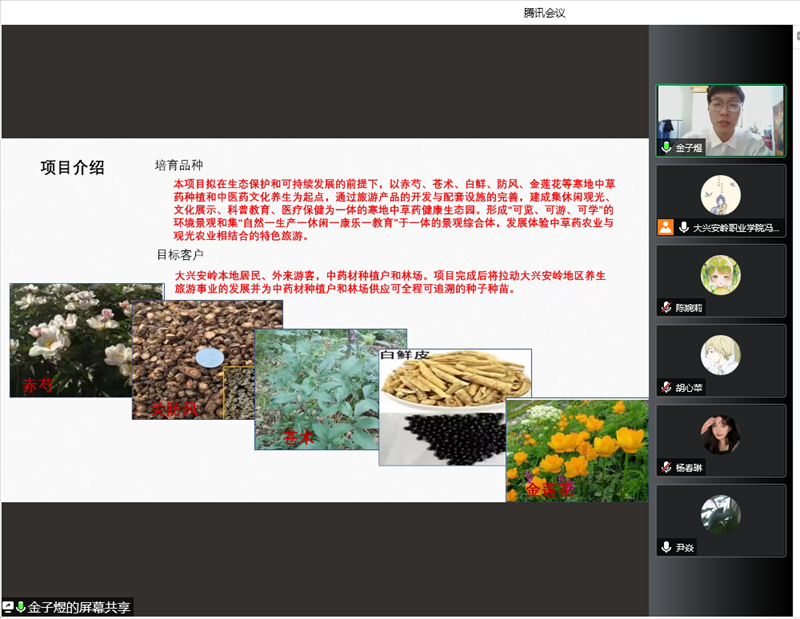The image size is (800, 619).
Task: Click 金子煜's green microphone icon
Action: coord(666,147)
